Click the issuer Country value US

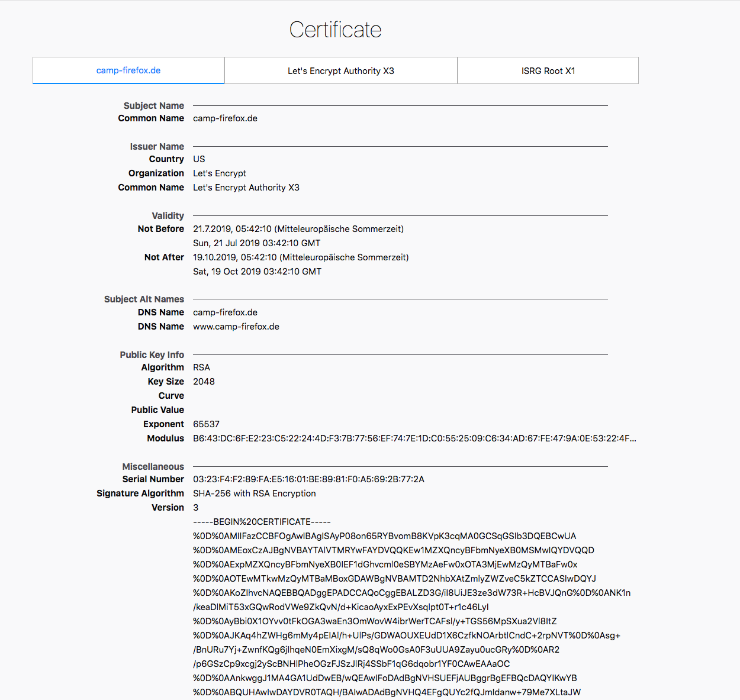[x=199, y=159]
